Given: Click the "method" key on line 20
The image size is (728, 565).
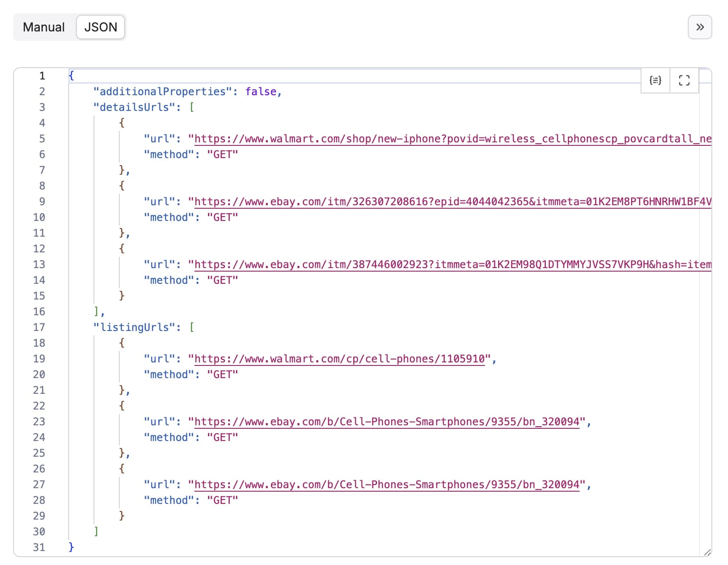Looking at the screenshot, I should click(x=169, y=375).
